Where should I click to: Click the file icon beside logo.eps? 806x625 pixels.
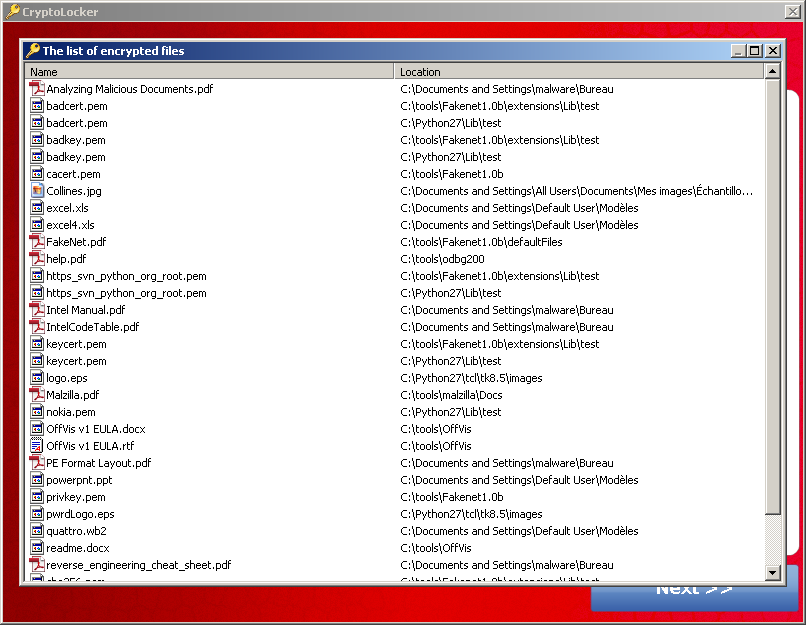(x=37, y=378)
